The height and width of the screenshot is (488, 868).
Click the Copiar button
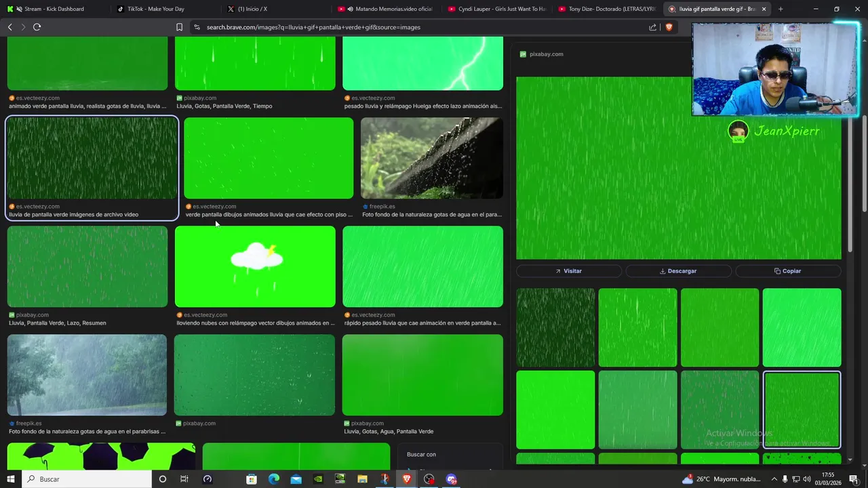[788, 271]
